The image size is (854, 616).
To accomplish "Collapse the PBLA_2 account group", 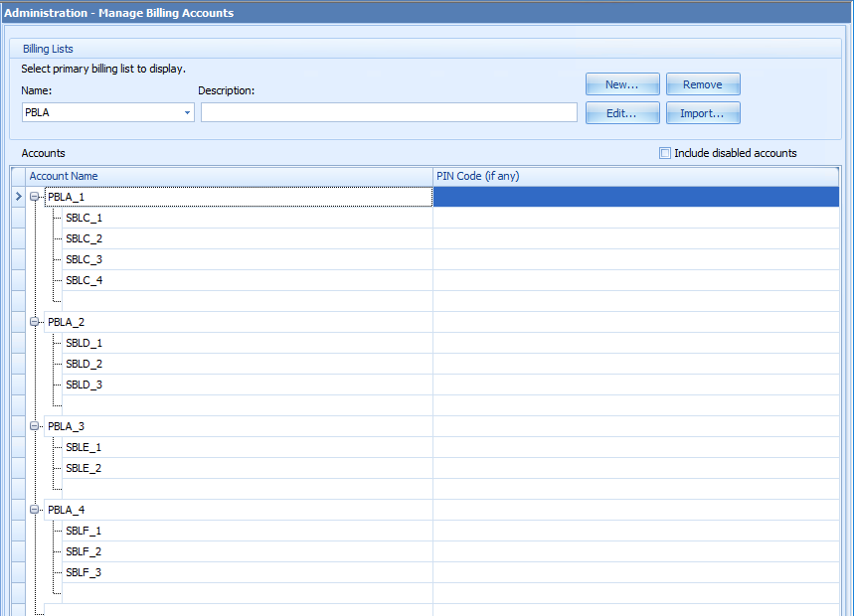I will pos(35,321).
